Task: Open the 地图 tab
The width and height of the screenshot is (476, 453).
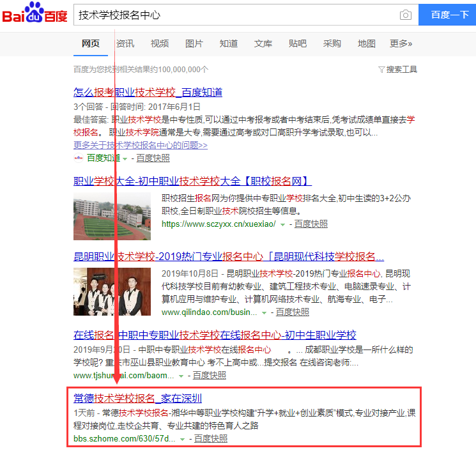Action: pos(367,43)
